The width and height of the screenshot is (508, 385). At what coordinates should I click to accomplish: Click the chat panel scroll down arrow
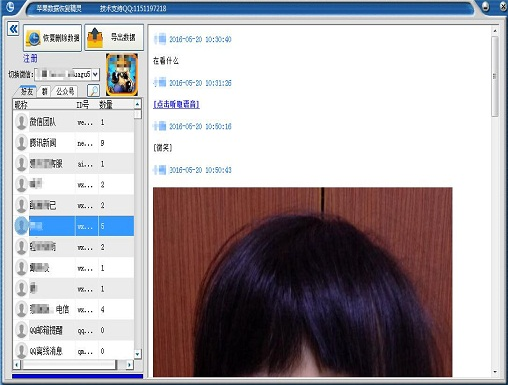click(x=495, y=372)
